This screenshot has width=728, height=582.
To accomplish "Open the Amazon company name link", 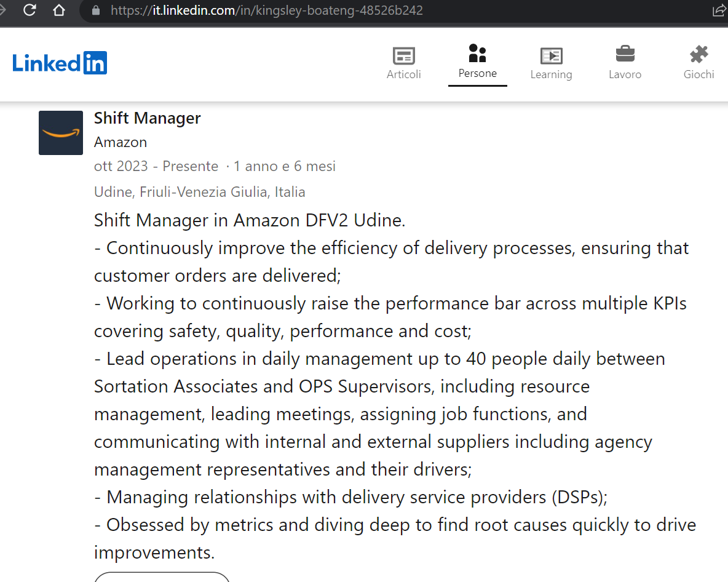I will 121,142.
